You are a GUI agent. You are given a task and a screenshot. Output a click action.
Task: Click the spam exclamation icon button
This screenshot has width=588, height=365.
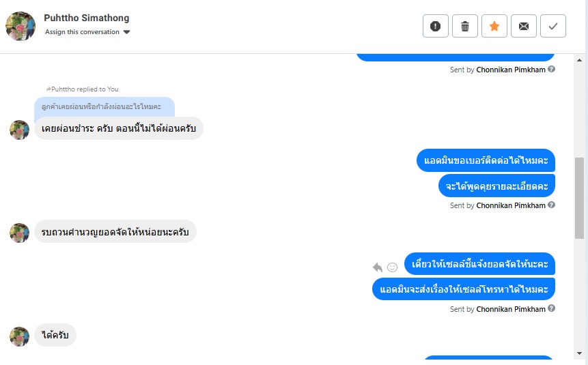436,26
